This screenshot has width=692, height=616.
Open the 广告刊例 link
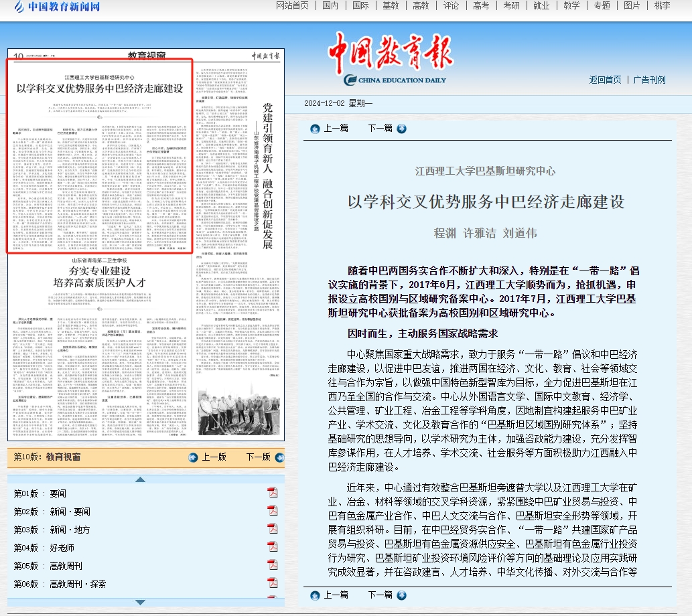[x=649, y=80]
